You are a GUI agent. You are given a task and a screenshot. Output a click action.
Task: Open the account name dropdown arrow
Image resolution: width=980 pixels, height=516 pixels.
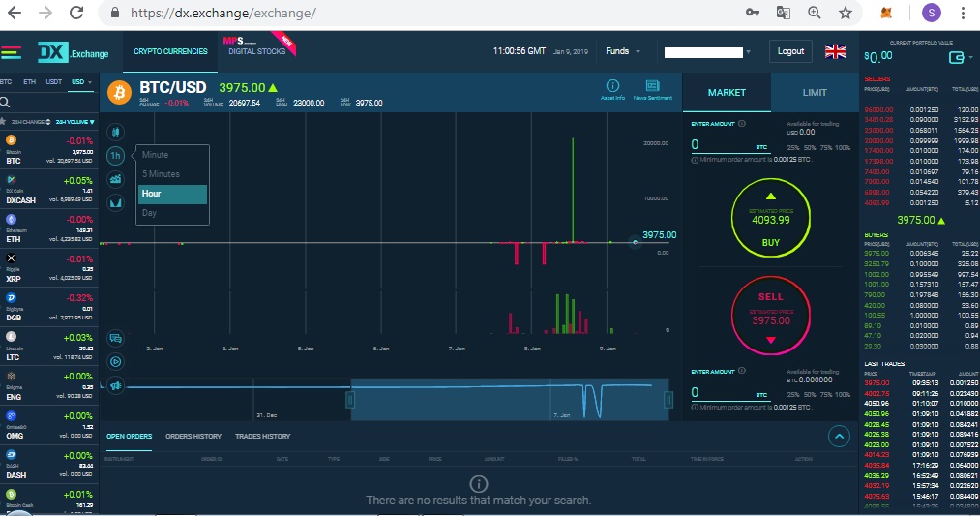tap(748, 52)
